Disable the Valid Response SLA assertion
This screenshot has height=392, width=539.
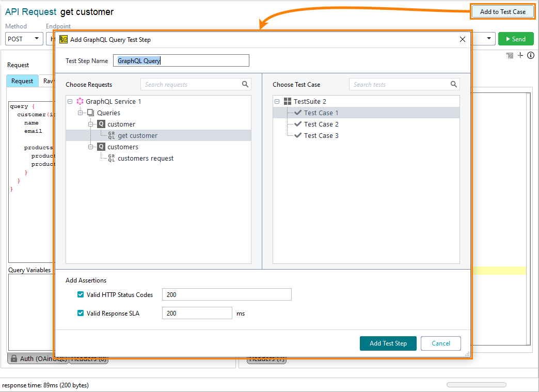pos(81,313)
